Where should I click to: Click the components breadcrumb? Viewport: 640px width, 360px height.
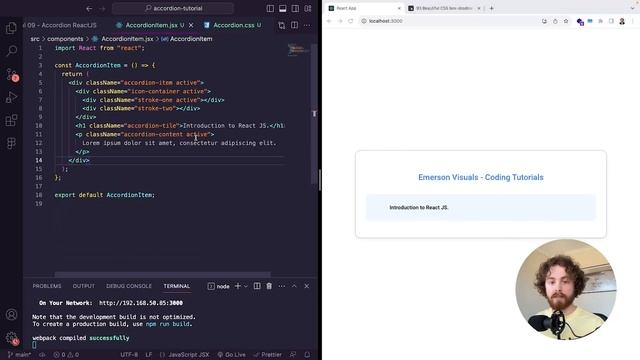click(65, 39)
